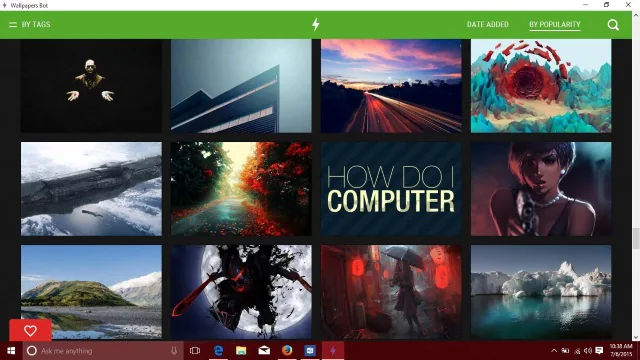640x360 pixels.
Task: Open the green mountain lake wallpaper
Action: coord(91,291)
